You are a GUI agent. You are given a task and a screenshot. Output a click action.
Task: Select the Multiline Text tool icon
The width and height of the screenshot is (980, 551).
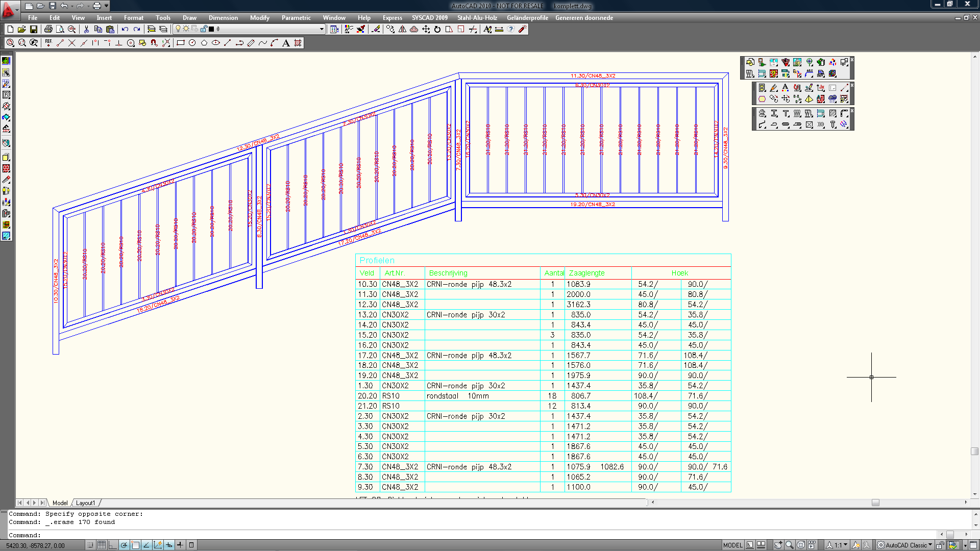click(x=286, y=43)
